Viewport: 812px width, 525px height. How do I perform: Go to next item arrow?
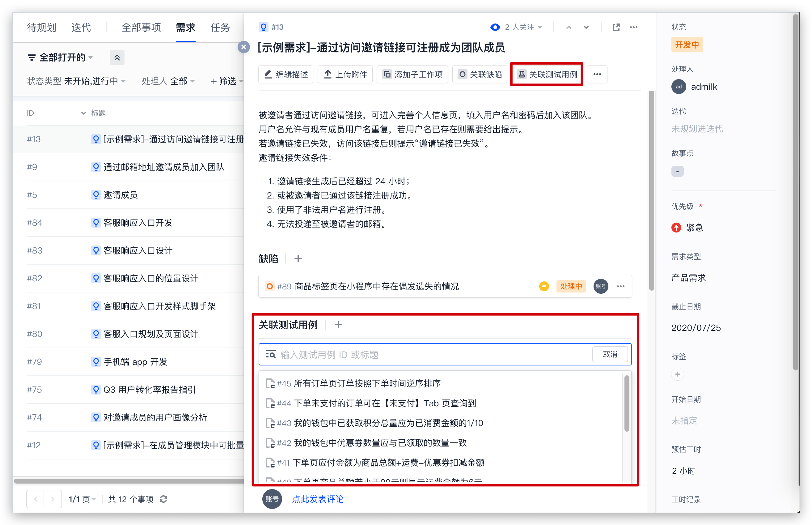[586, 27]
